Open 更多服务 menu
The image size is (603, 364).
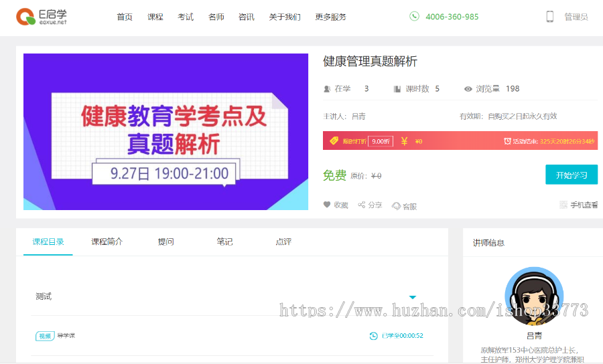(x=331, y=17)
